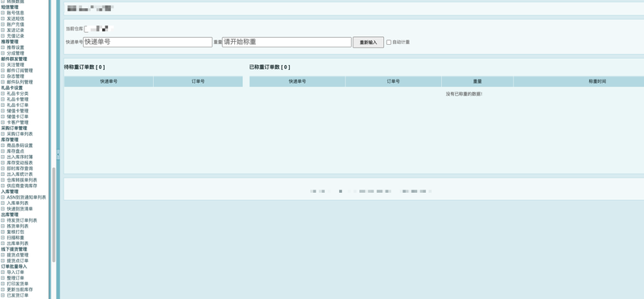Click 订单号 header in the 待称重 table
Viewport: 644px width, 299px height.
(x=198, y=82)
